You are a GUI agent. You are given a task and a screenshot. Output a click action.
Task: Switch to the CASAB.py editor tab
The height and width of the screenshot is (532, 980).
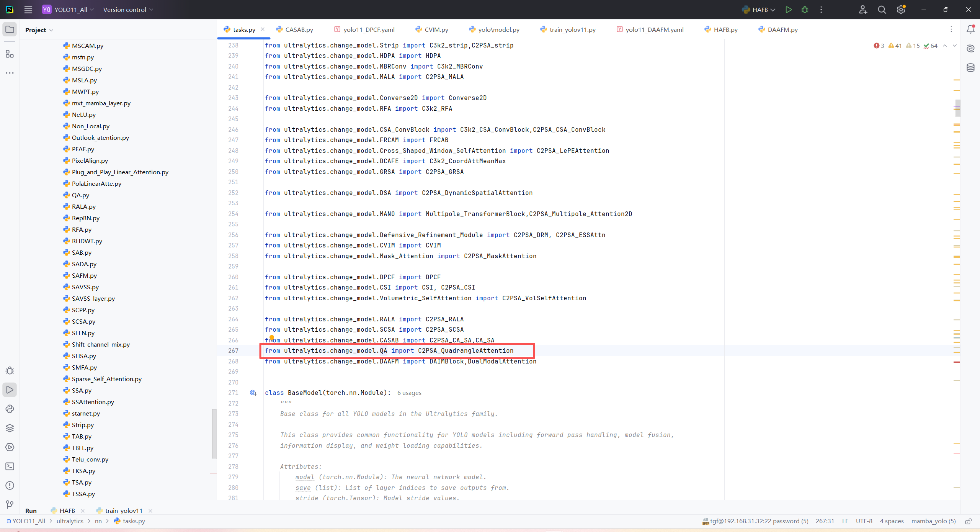point(299,29)
